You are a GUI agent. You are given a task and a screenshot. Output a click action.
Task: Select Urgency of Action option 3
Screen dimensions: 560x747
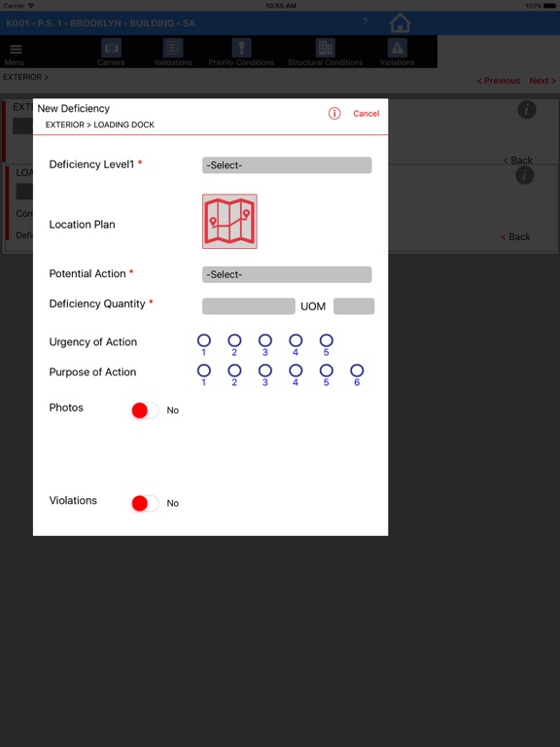(x=265, y=340)
